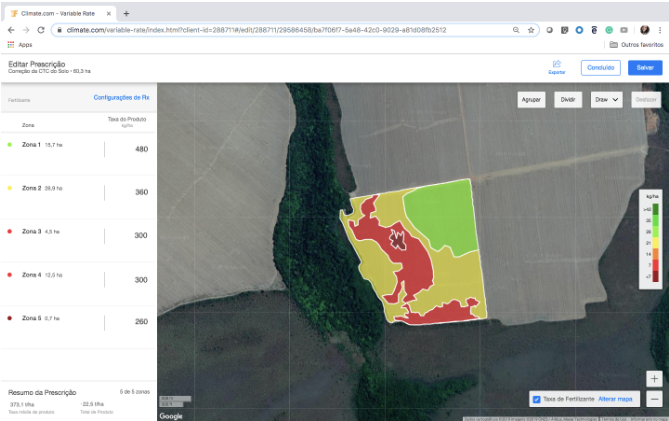Expand the Draw dropdown
Image resolution: width=669 pixels, height=421 pixels.
point(606,99)
